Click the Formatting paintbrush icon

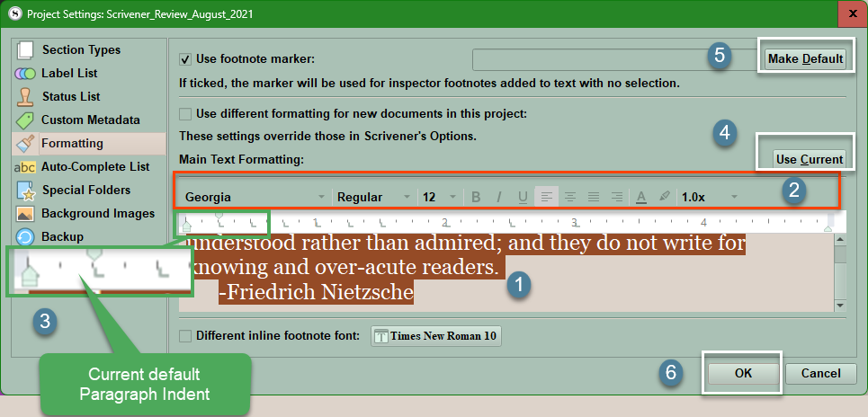[25, 144]
